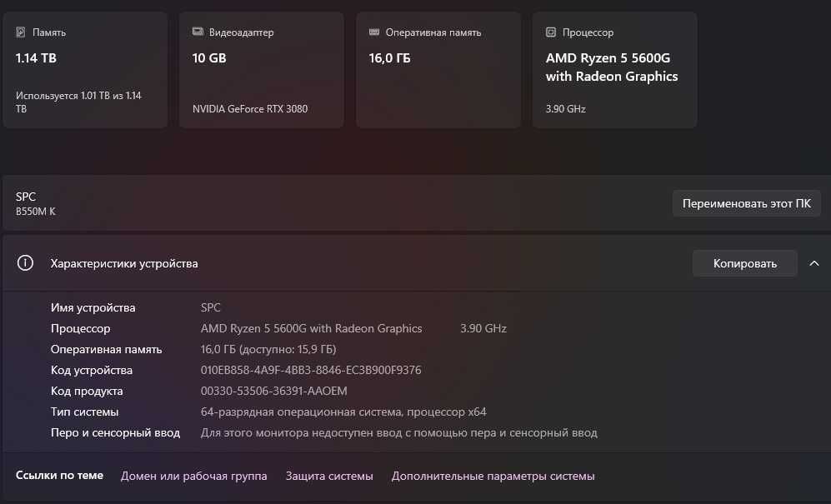Click the storage icon beside Память
Viewport: 831px width, 504px height.
click(x=21, y=32)
